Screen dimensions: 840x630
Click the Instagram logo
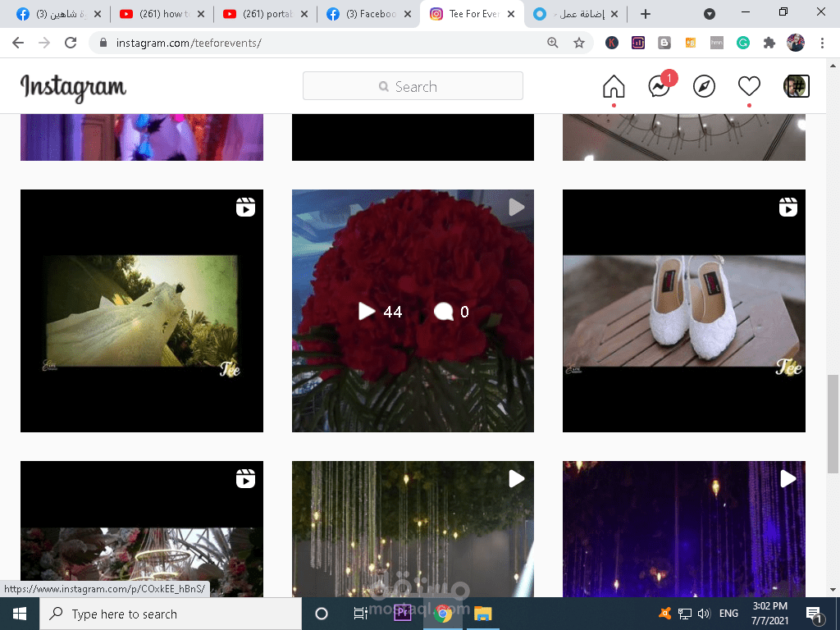click(73, 87)
